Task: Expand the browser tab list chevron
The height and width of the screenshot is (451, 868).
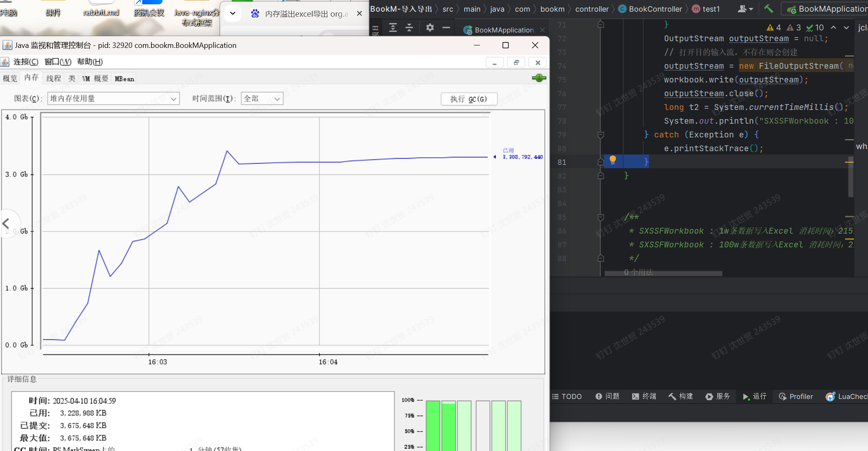Action: (x=233, y=13)
